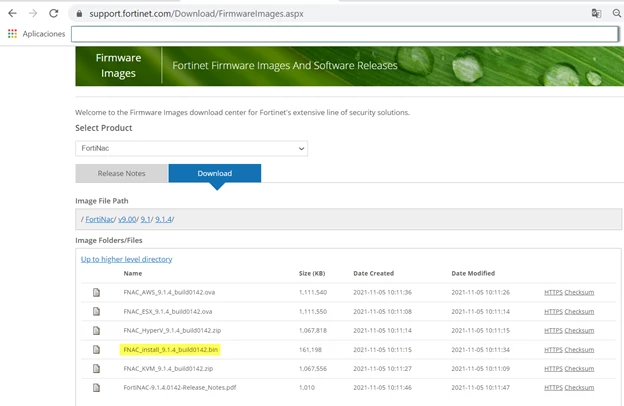Click the file icon for FNAC_ESX ova
The image size is (624, 406).
coord(96,311)
